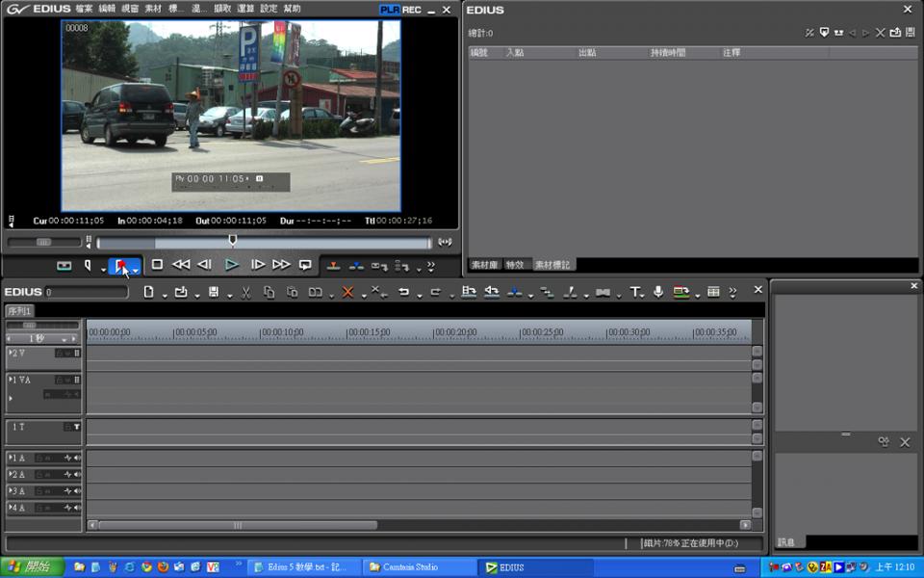This screenshot has height=578, width=924.
Task: Click the Rewind double-arrow button
Action: tap(180, 265)
